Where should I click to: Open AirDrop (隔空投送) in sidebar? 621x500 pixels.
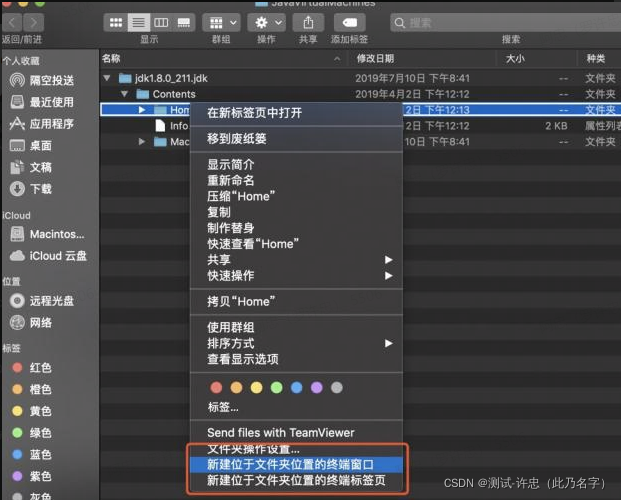(42, 80)
